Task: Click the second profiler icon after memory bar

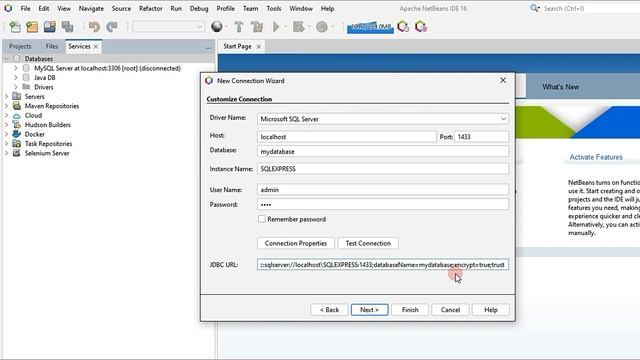Action: (421, 27)
